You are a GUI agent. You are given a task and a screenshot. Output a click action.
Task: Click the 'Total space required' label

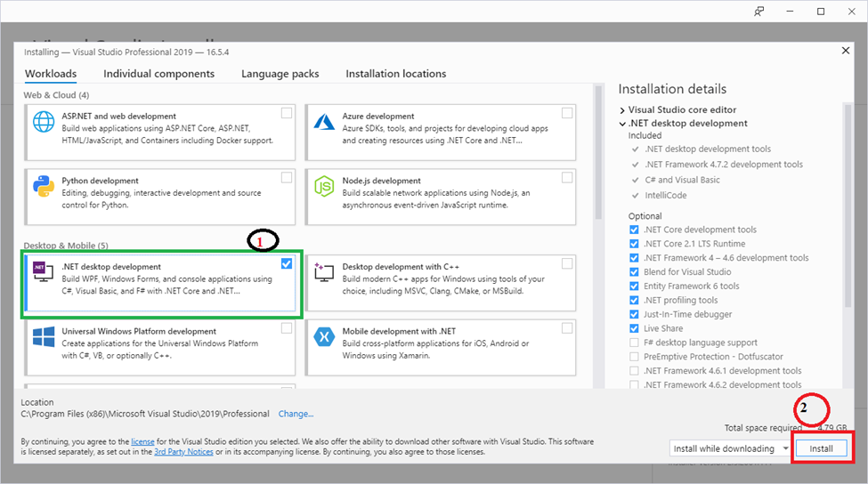point(763,428)
